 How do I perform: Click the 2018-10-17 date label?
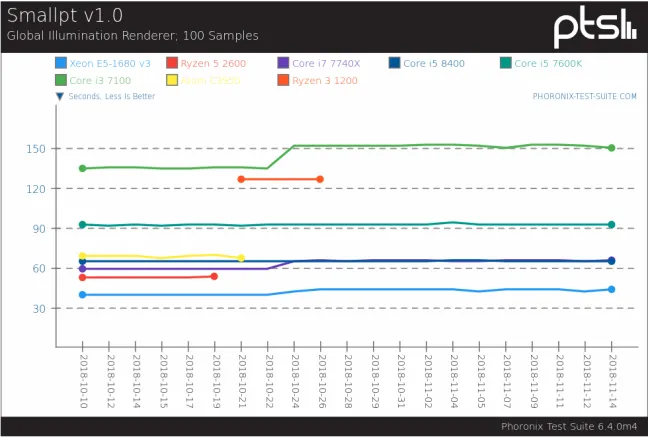[x=189, y=381]
